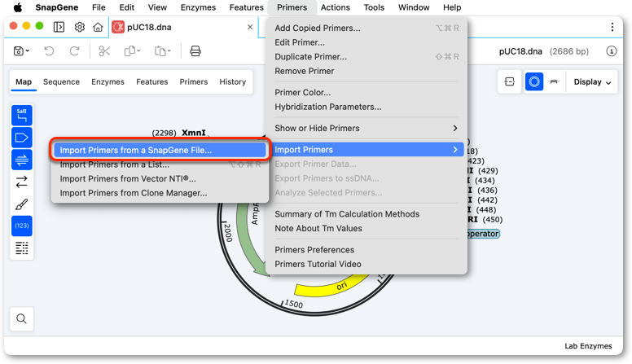Click the redo arrow icon
This screenshot has height=364, width=632.
[75, 50]
